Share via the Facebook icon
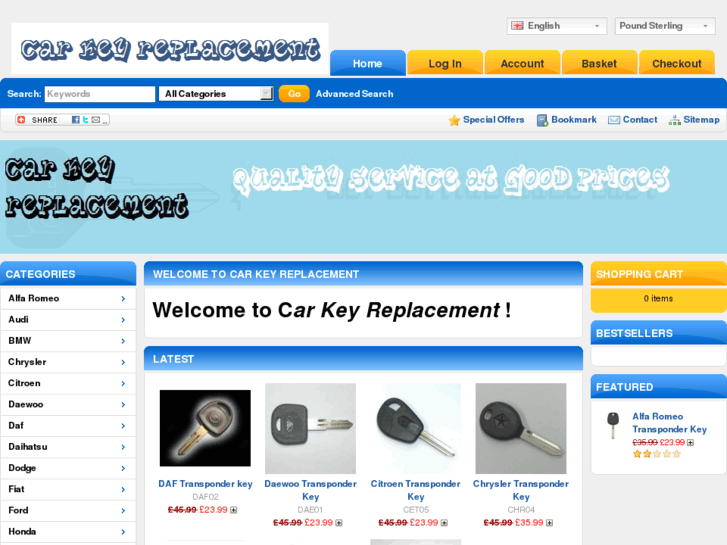Viewport: 727px width, 545px height. 76,120
